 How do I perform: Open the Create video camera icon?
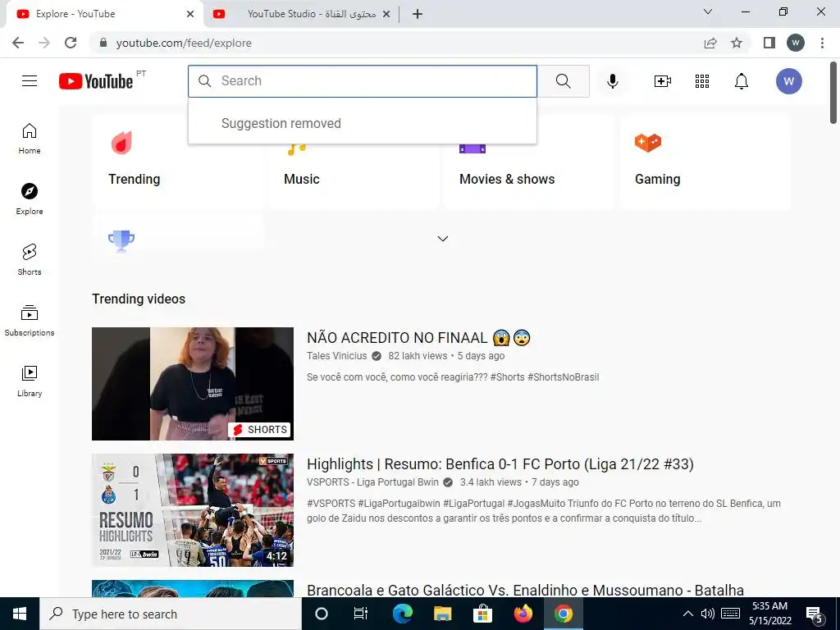(662, 81)
